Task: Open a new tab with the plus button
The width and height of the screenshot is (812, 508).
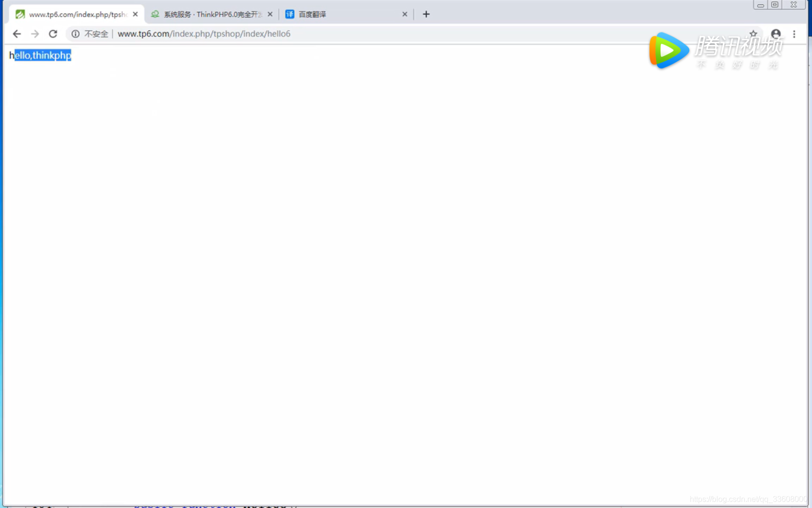Action: tap(426, 15)
